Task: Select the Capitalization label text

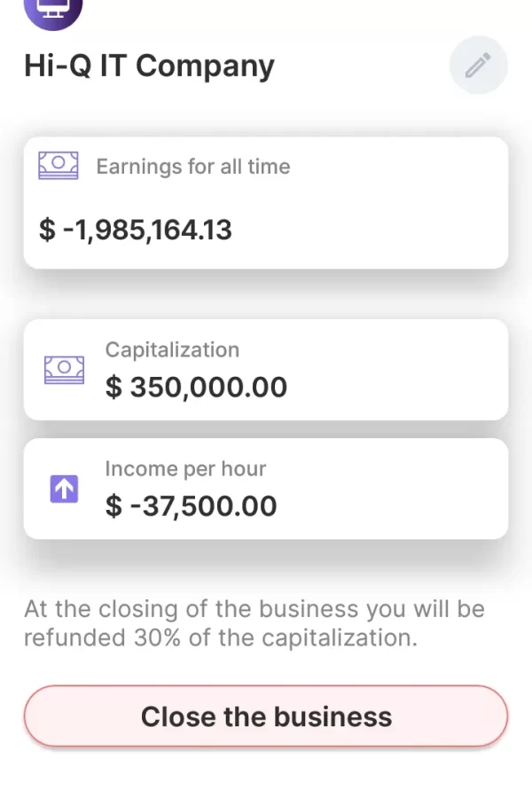Action: pos(172,349)
